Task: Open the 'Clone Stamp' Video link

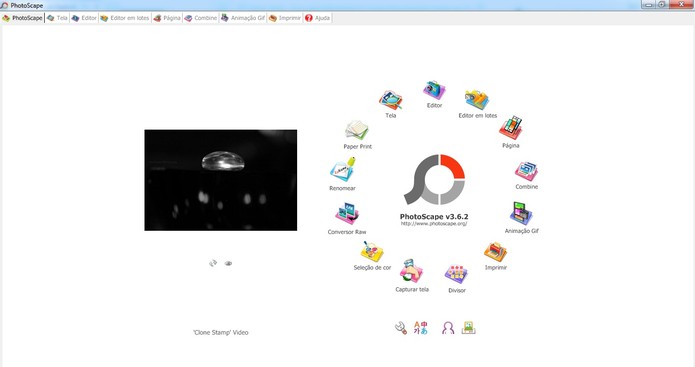Action: click(x=221, y=332)
